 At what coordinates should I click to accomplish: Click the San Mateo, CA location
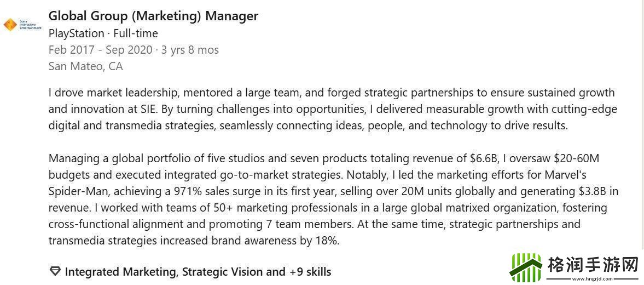(85, 66)
